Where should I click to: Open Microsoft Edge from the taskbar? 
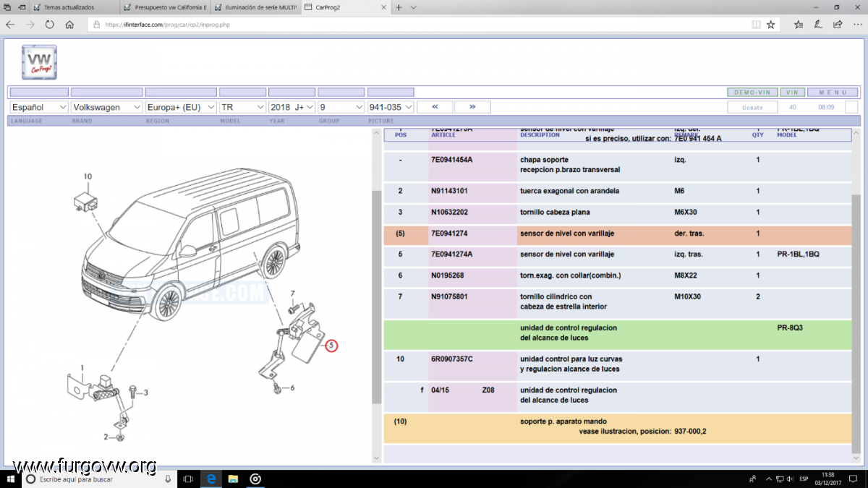click(210, 479)
